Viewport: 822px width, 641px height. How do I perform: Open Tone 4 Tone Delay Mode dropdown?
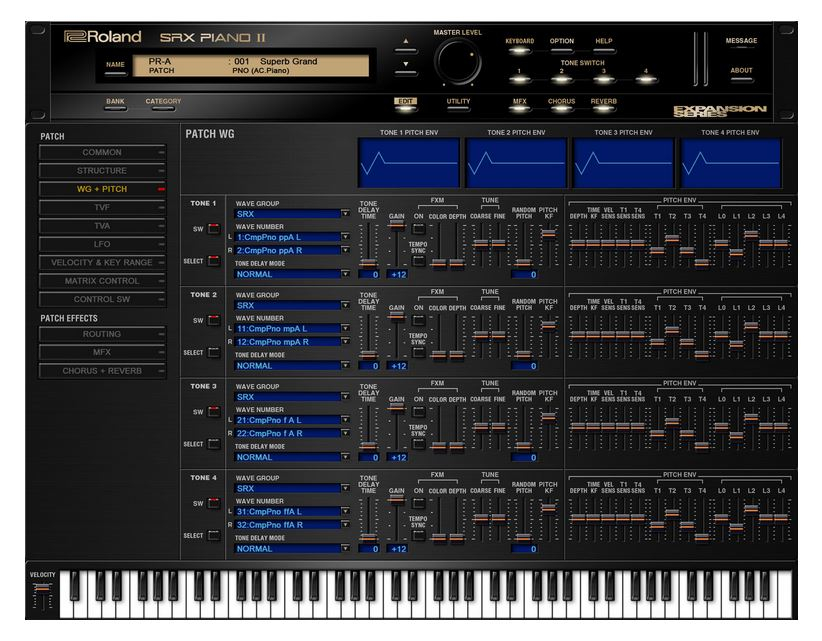tap(291, 549)
